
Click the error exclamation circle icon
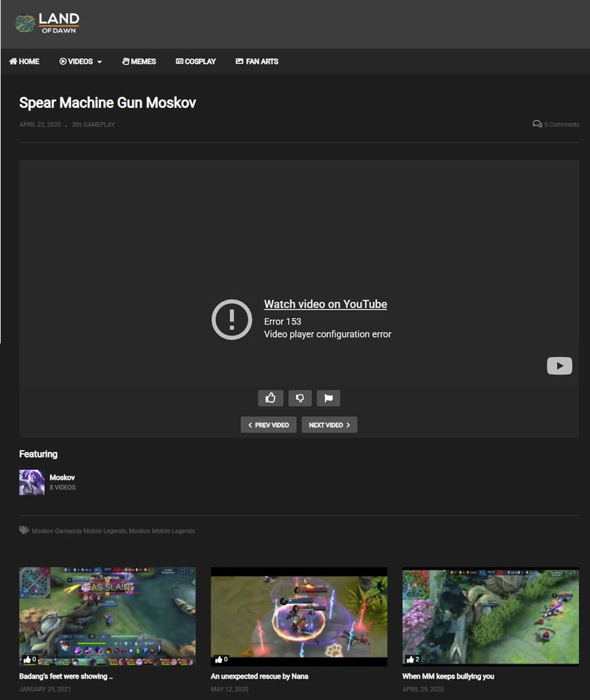pyautogui.click(x=231, y=319)
